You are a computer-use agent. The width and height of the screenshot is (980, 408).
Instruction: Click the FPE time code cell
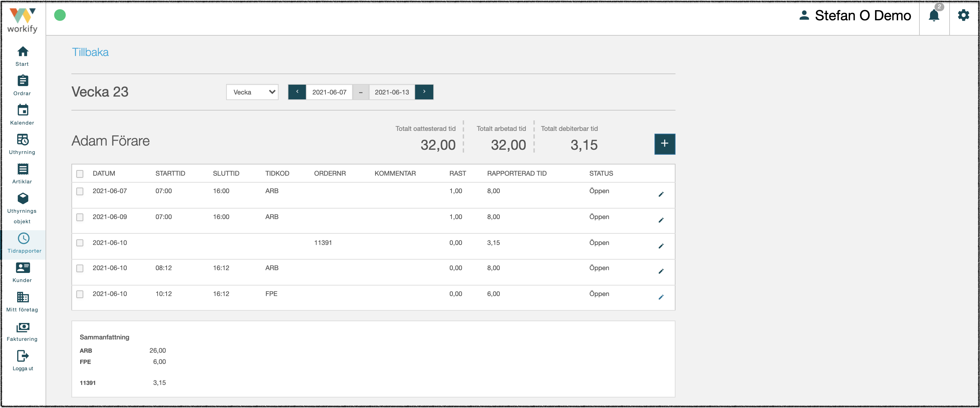pos(271,294)
